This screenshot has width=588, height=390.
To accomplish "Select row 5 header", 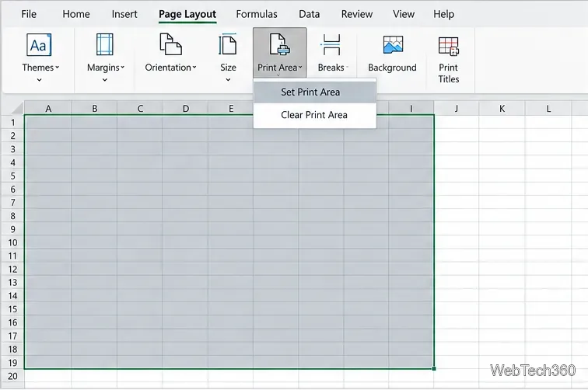I will click(x=12, y=176).
